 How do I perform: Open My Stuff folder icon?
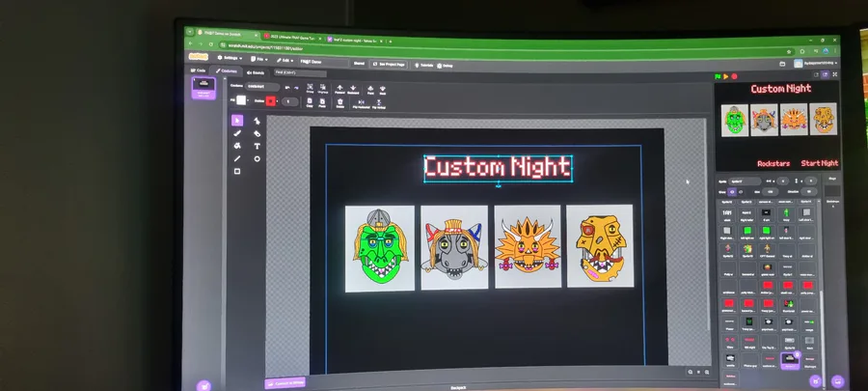[783, 65]
